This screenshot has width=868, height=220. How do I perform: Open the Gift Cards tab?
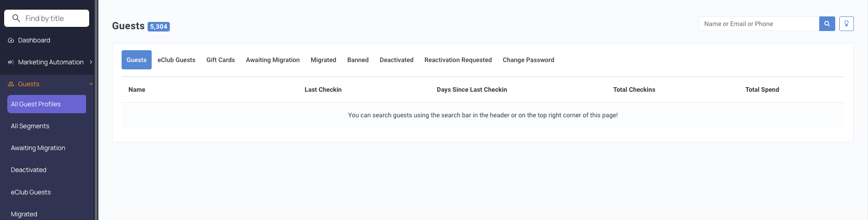[x=220, y=60]
